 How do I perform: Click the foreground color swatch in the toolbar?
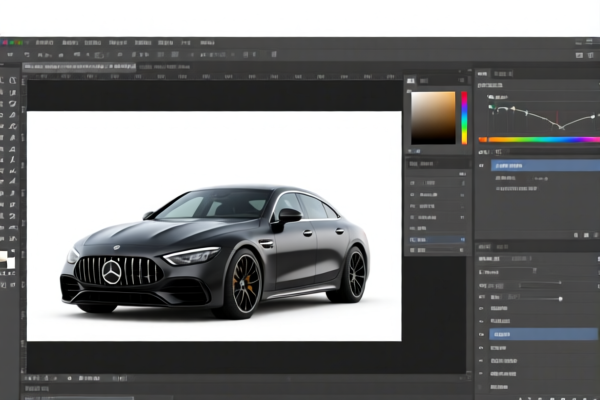pos(3,257)
